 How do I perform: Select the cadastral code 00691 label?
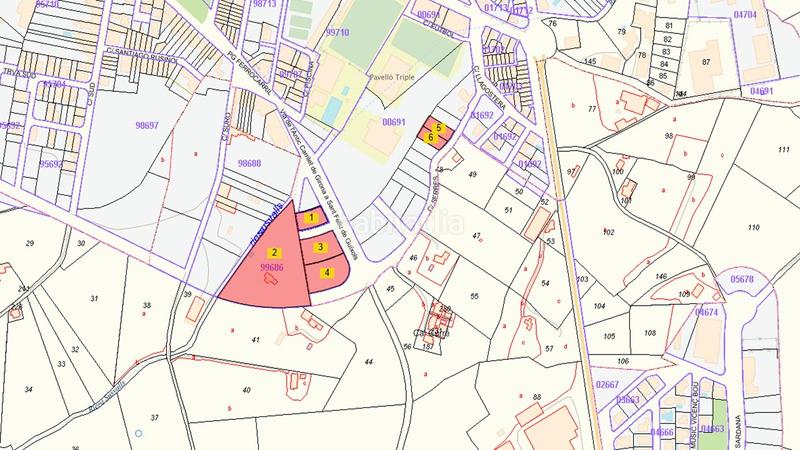pos(395,122)
